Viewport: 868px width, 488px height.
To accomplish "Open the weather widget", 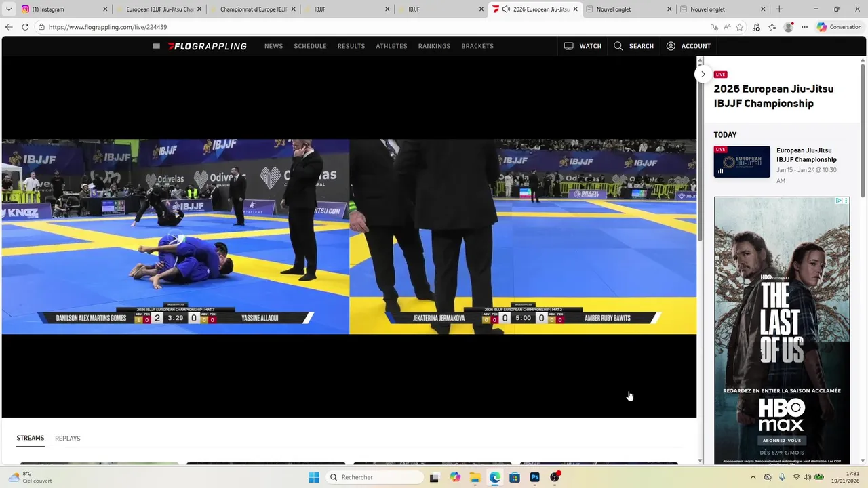I will click(31, 477).
